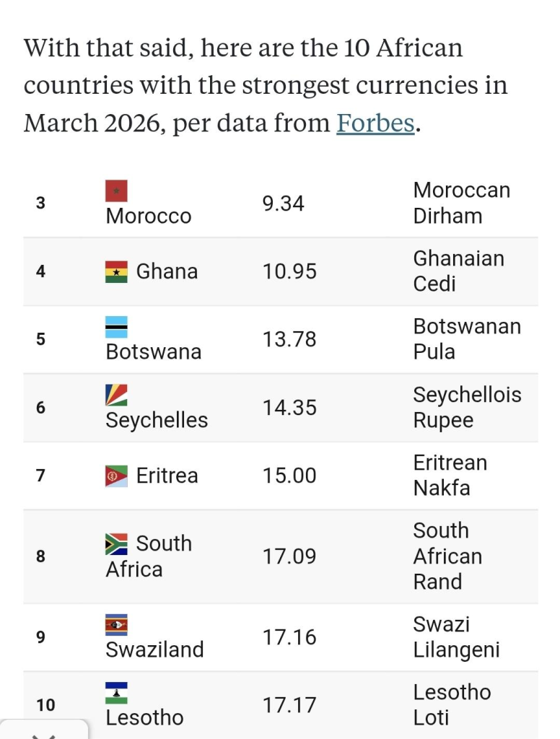
Task: Click the Ghana flag icon
Action: click(x=116, y=272)
